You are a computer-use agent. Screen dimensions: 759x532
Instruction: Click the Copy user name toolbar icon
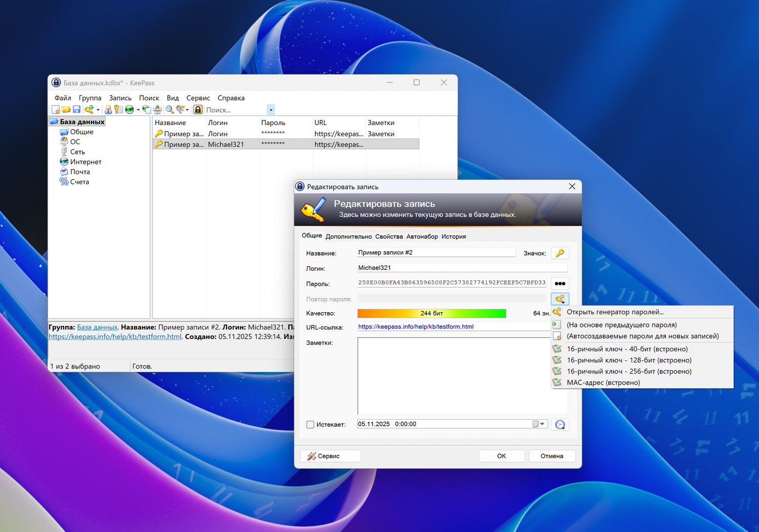click(x=108, y=110)
